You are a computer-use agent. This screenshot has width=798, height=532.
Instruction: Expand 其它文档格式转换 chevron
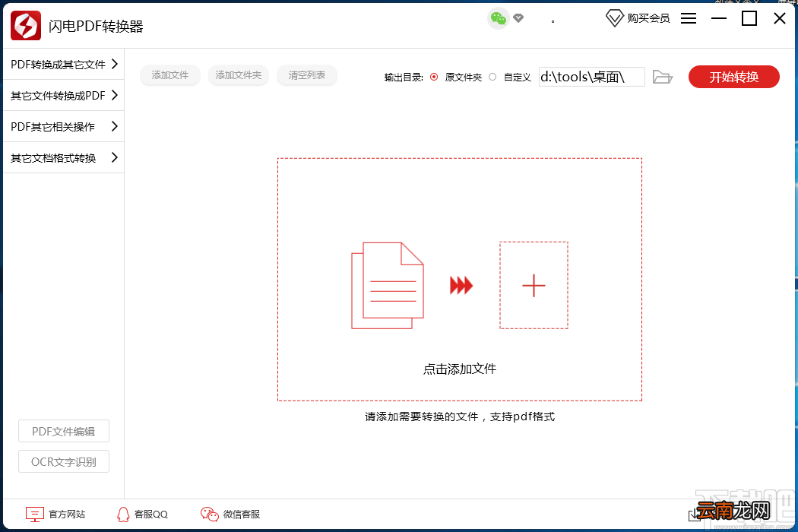(x=115, y=157)
